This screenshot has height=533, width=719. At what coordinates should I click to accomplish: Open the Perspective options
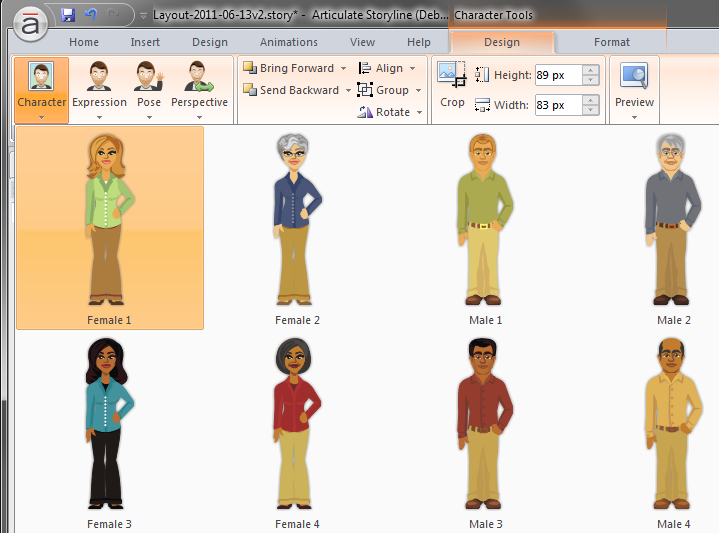[199, 90]
